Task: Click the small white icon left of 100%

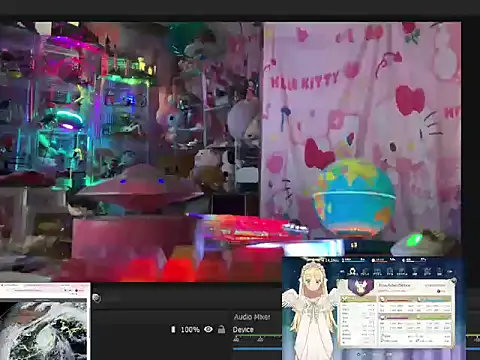Action: pos(173,329)
